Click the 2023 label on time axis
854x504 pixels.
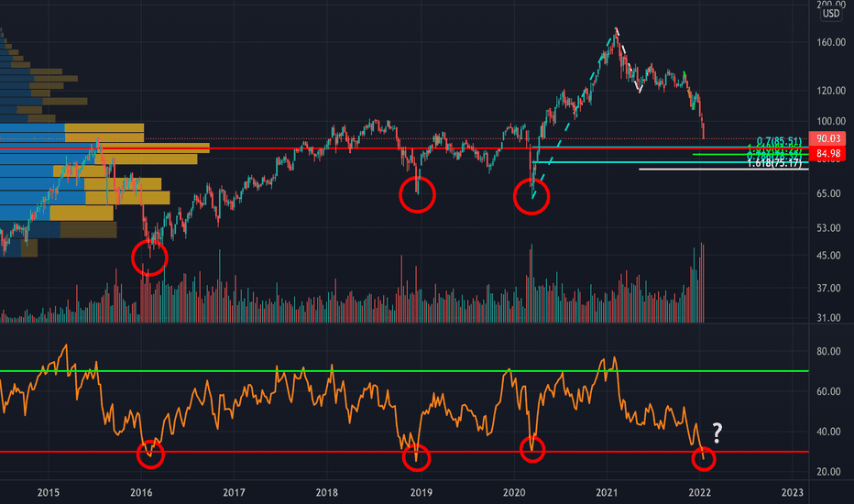pyautogui.click(x=792, y=493)
